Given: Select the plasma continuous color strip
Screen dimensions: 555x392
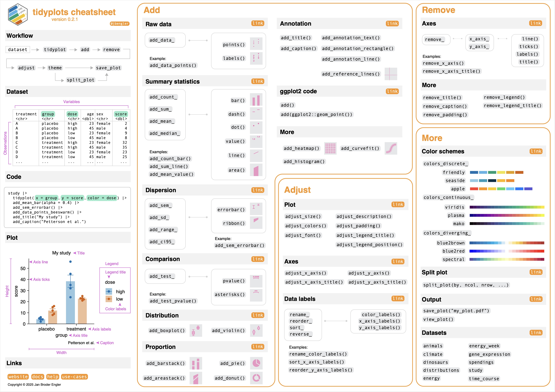Looking at the screenshot, I should pyautogui.click(x=507, y=215).
